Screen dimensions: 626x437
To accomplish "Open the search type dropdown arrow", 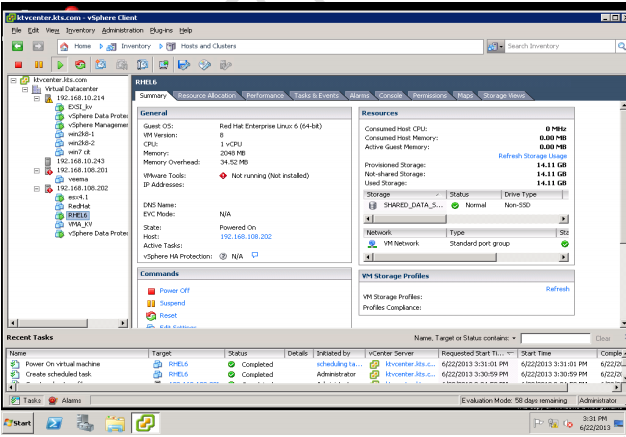I will pos(501,47).
